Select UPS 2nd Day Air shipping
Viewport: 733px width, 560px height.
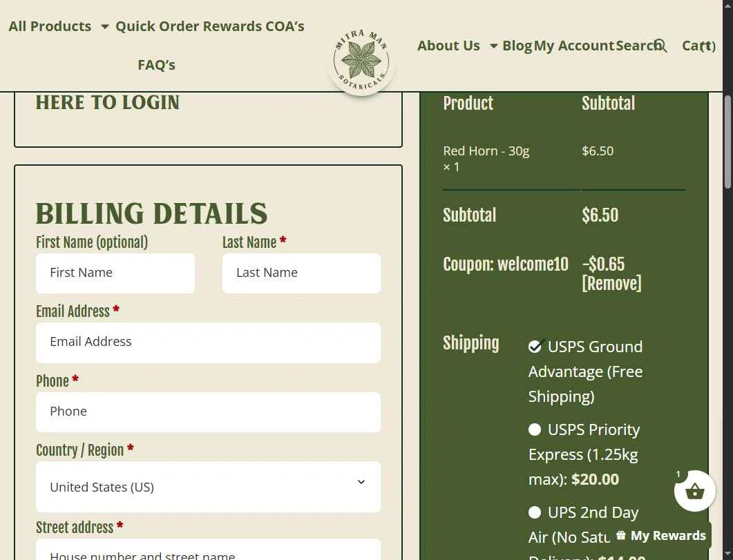click(x=535, y=512)
